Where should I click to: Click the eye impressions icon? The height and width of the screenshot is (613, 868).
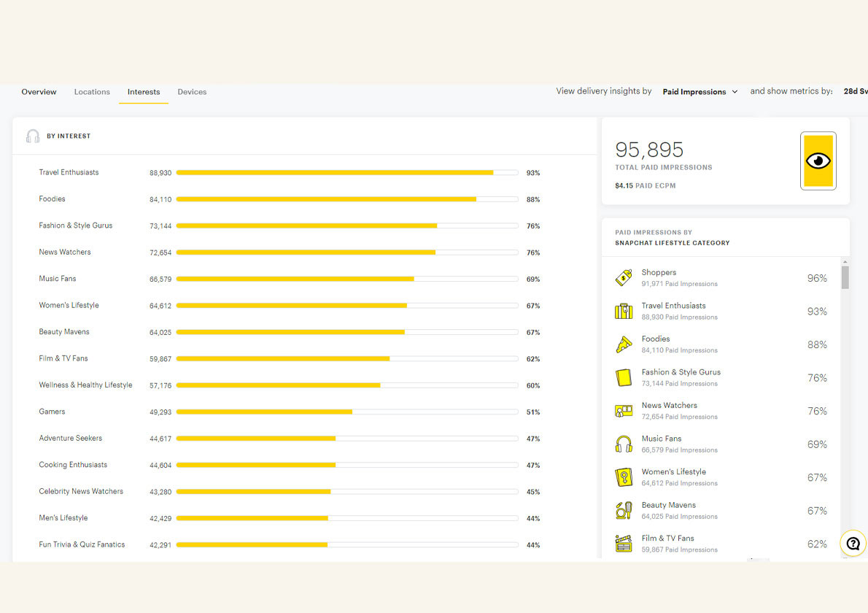point(818,161)
